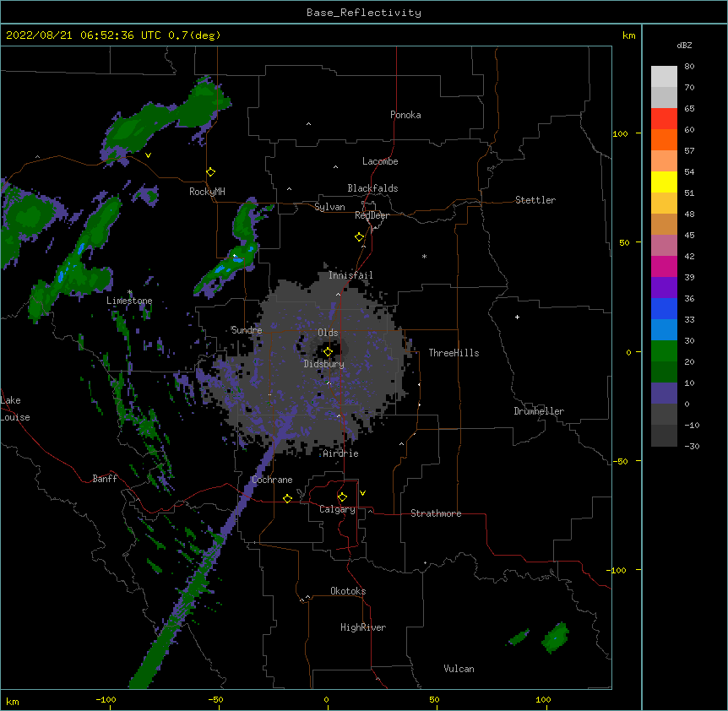This screenshot has height=711, width=728.
Task: Pick the dark green 20-10 dBZ swatch
Action: [x=664, y=372]
